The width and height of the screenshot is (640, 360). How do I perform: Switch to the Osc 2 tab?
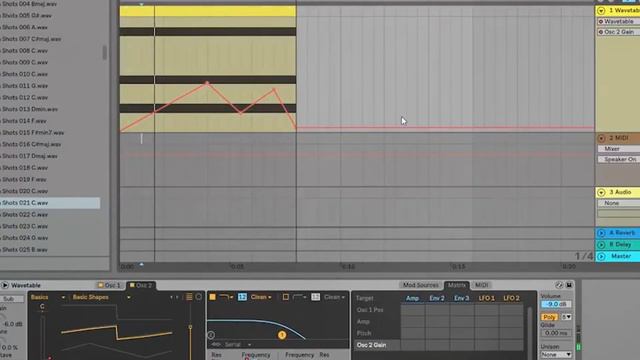[141, 285]
